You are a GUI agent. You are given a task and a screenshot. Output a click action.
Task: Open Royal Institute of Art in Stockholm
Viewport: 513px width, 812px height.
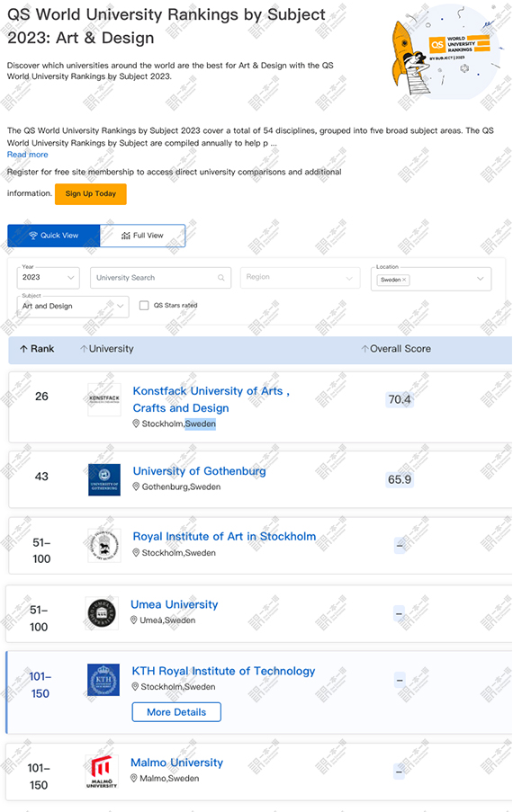coord(224,537)
